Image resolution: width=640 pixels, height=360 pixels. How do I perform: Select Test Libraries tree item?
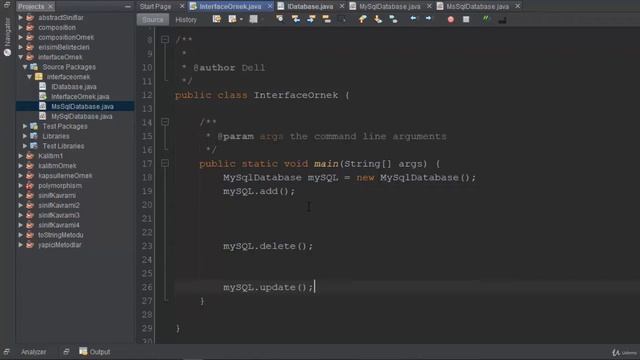63,146
